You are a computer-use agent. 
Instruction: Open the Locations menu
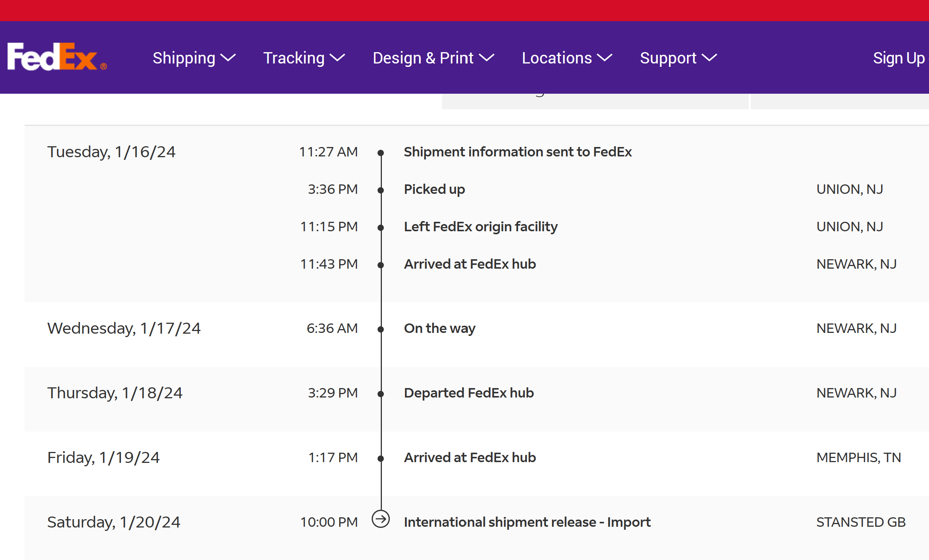(x=557, y=58)
